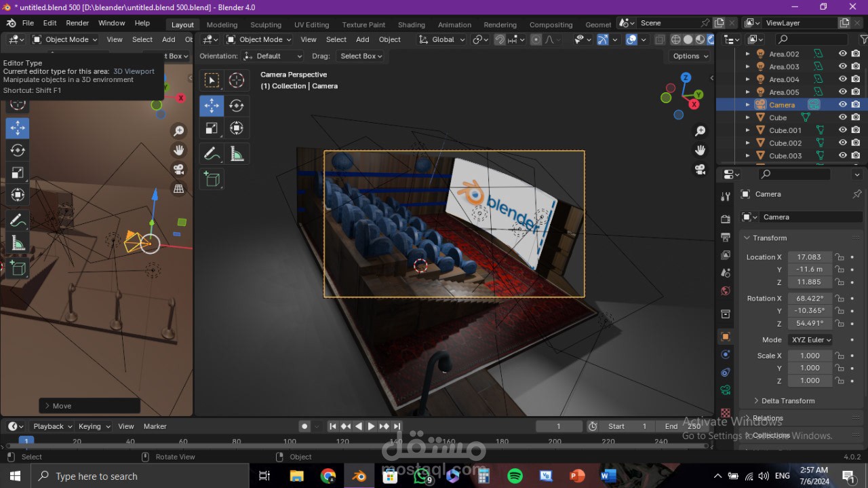This screenshot has height=488, width=868.
Task: Select the Cursor tool in main viewport
Action: (236, 80)
